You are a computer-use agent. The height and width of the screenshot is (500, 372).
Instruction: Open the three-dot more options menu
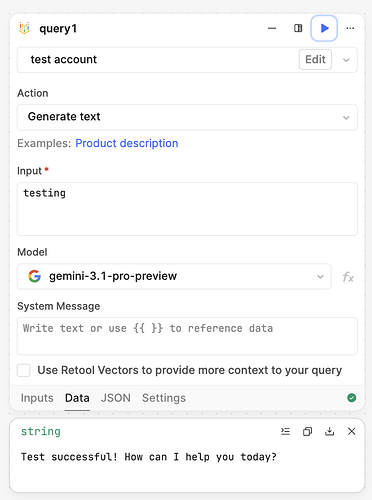350,28
